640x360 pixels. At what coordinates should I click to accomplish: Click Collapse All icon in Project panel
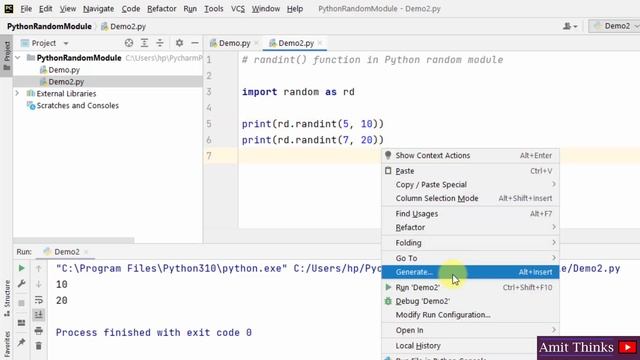tap(160, 43)
